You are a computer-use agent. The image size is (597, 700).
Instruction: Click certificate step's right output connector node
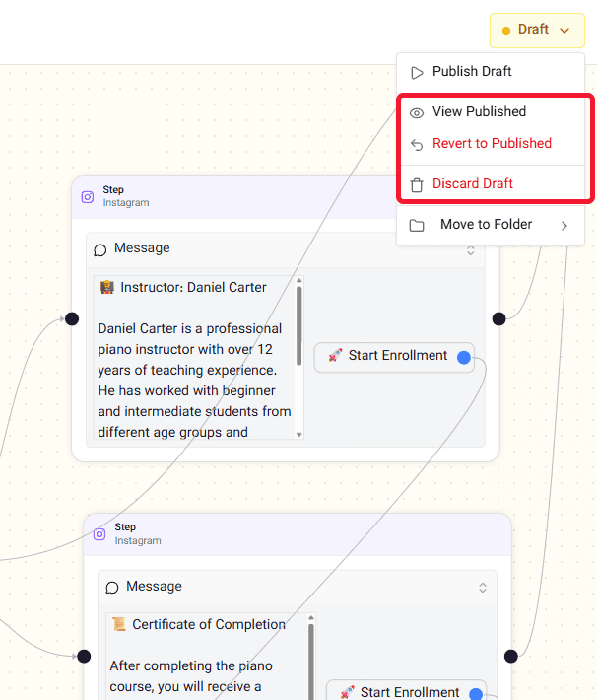point(511,656)
